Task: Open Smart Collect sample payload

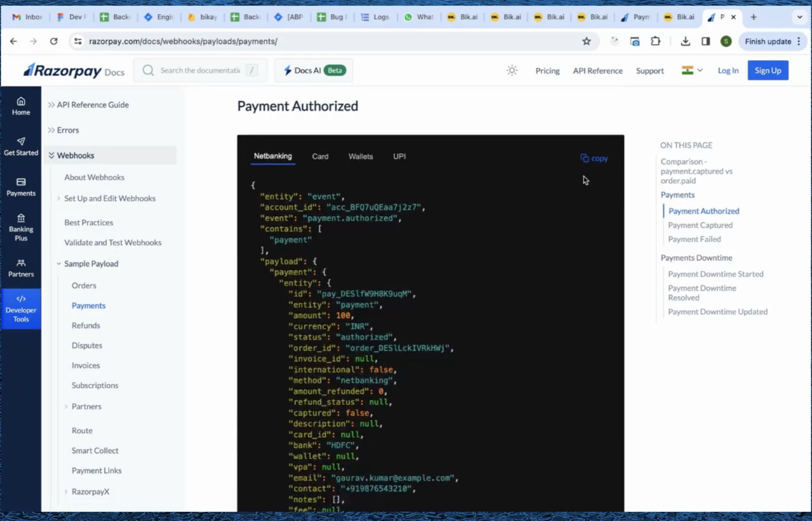Action: coord(95,450)
